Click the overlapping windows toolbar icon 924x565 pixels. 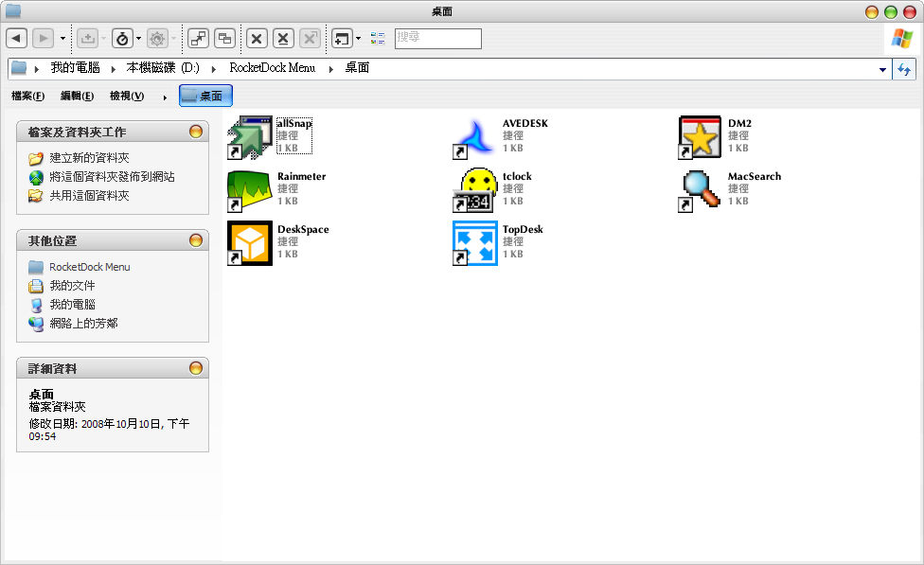(224, 39)
